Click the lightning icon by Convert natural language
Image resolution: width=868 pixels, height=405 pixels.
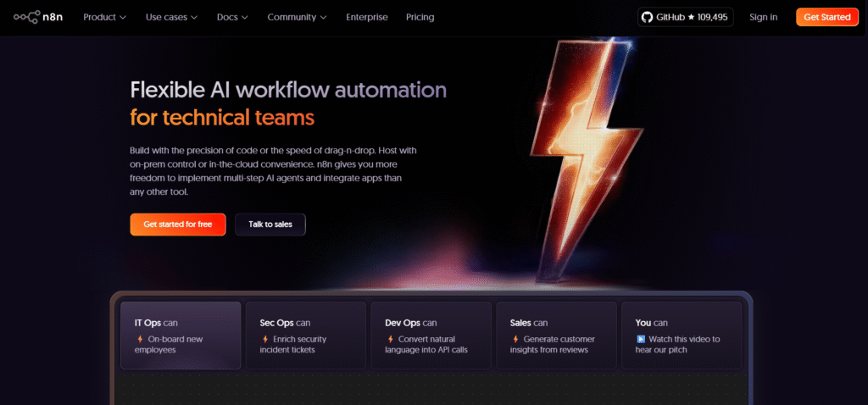(x=391, y=339)
